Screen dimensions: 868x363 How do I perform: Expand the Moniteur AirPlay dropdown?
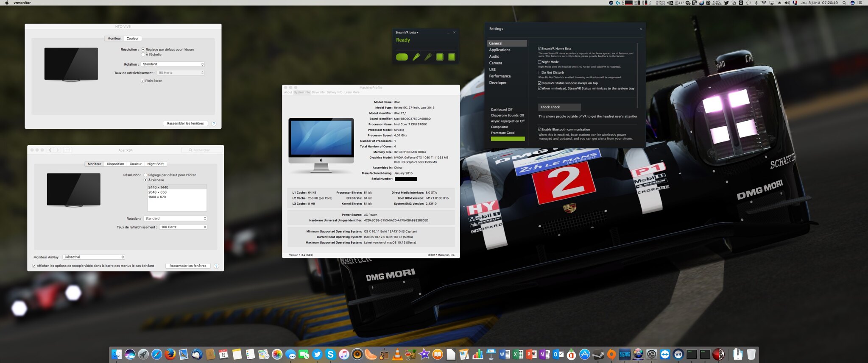tap(93, 257)
